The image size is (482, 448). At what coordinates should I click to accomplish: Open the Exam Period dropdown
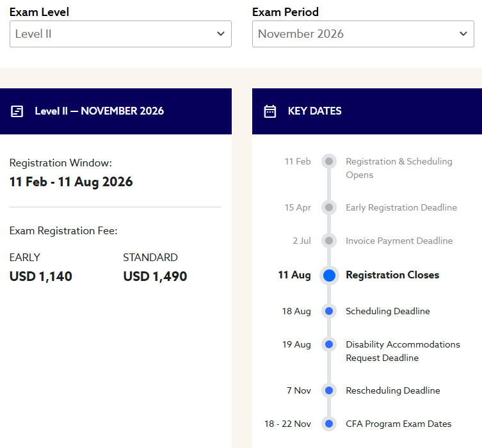tap(363, 34)
